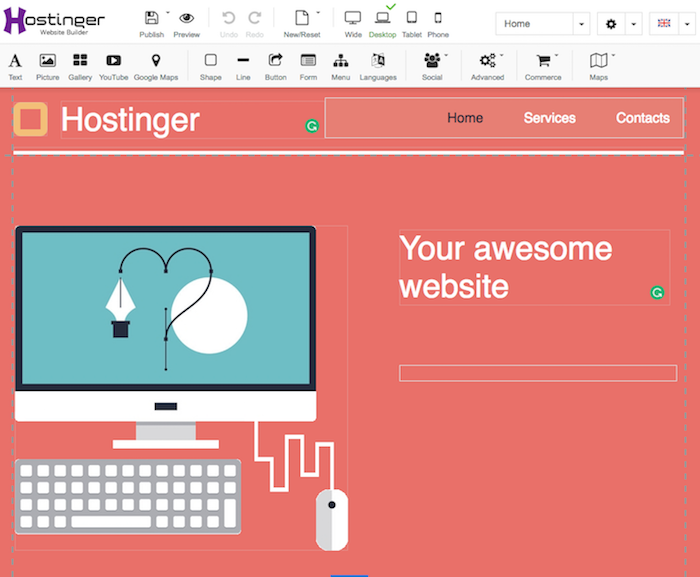Viewport: 700px width, 577px height.
Task: Add a Google Maps element
Action: point(155,66)
